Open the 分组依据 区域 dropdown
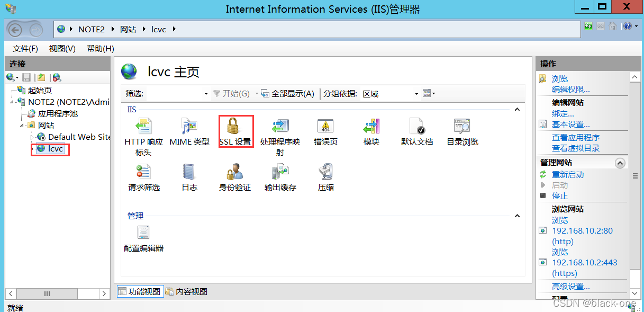The width and height of the screenshot is (644, 312). pyautogui.click(x=390, y=94)
